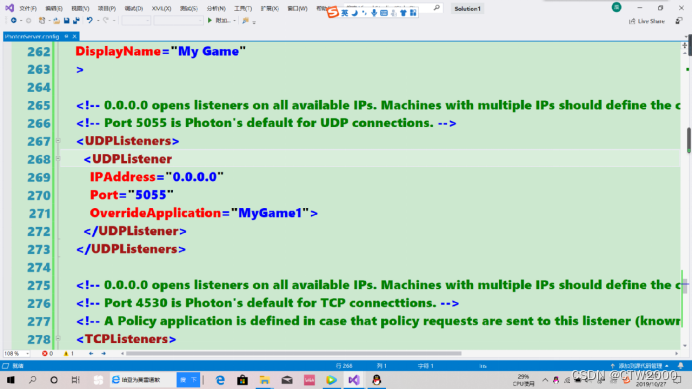Click the open file folder icon
The width and height of the screenshot is (693, 390).
click(56, 20)
